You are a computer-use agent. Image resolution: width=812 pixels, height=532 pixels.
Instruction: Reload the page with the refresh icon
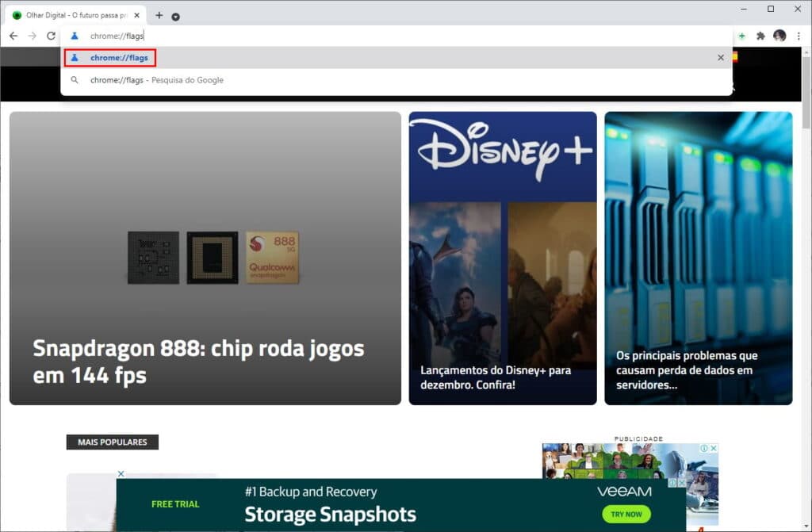[51, 36]
